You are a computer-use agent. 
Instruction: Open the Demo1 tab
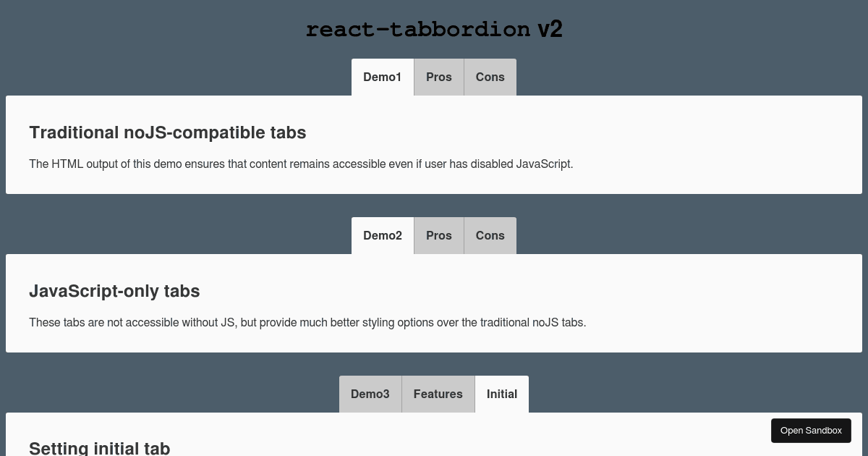tap(382, 77)
